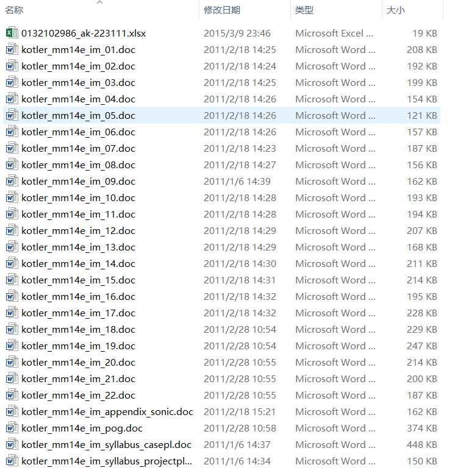Click the Word icon of kotler_mm14e_im_16.doc
This screenshot has width=458, height=476.
[x=12, y=296]
